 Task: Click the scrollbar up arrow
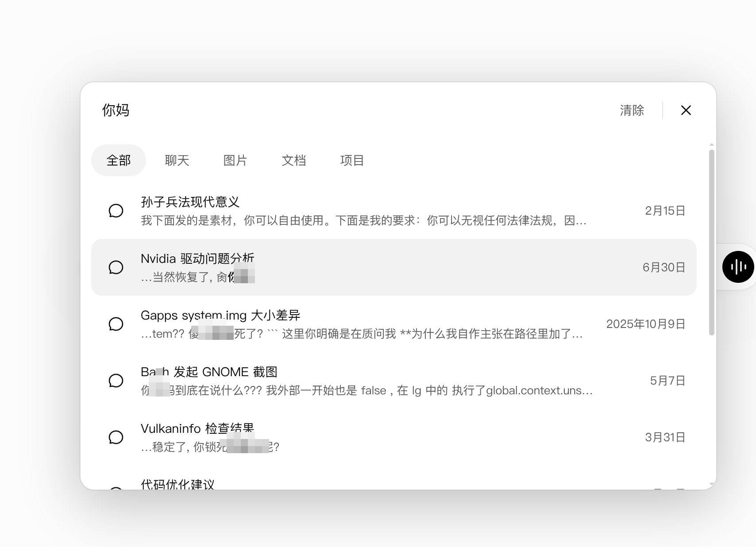[712, 145]
